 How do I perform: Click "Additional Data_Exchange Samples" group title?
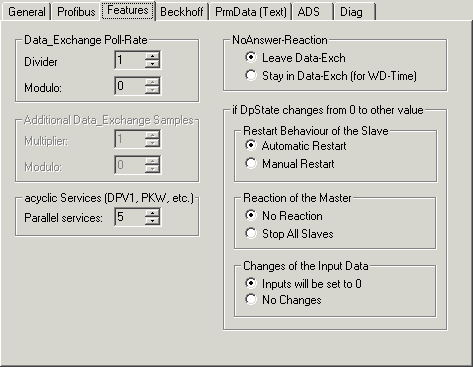coord(109,120)
